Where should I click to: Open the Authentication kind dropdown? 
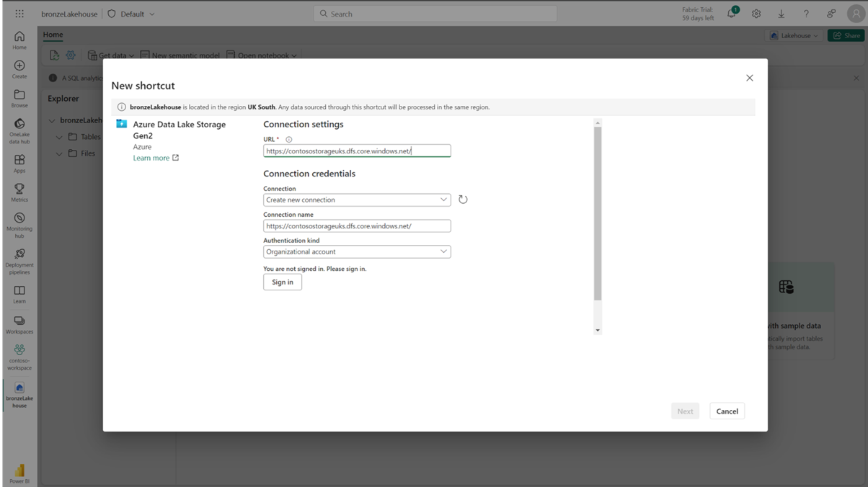click(357, 251)
